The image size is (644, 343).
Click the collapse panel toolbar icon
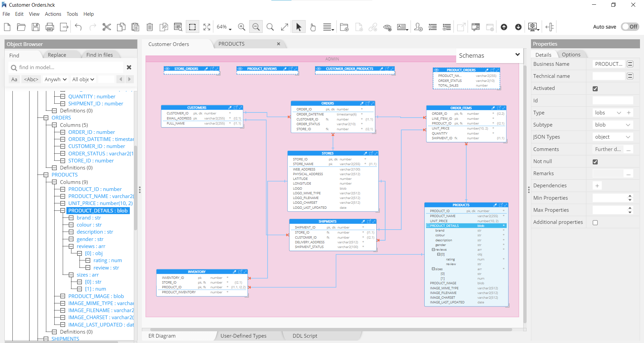[x=549, y=27]
